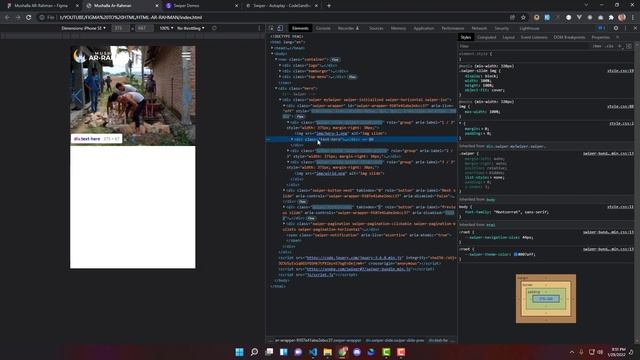Click the box model diagram content box

point(546,299)
